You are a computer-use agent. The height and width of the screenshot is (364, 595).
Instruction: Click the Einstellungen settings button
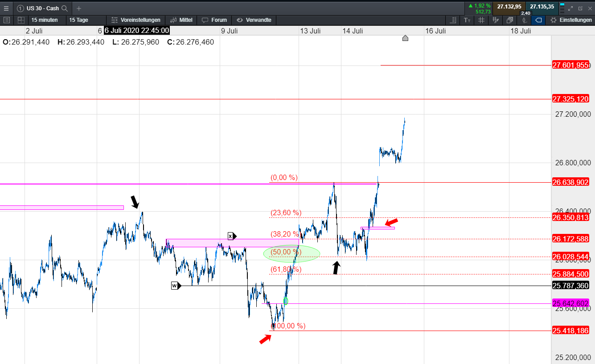tap(571, 20)
